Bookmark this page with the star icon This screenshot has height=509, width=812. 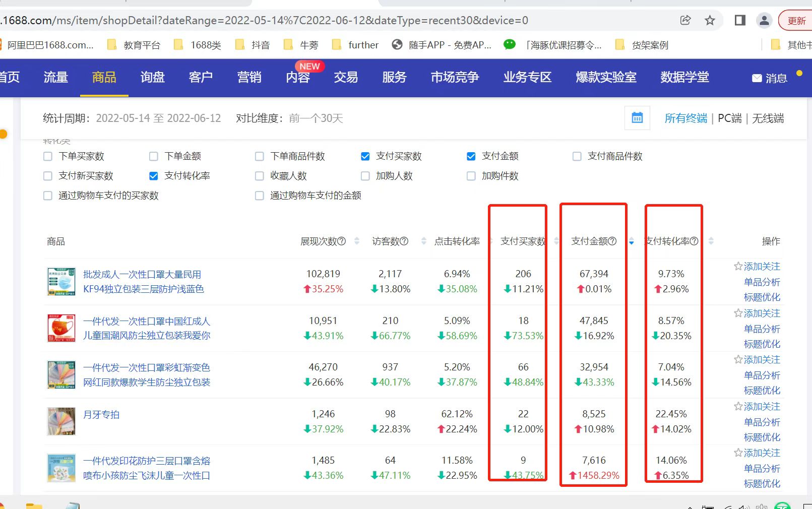point(710,21)
